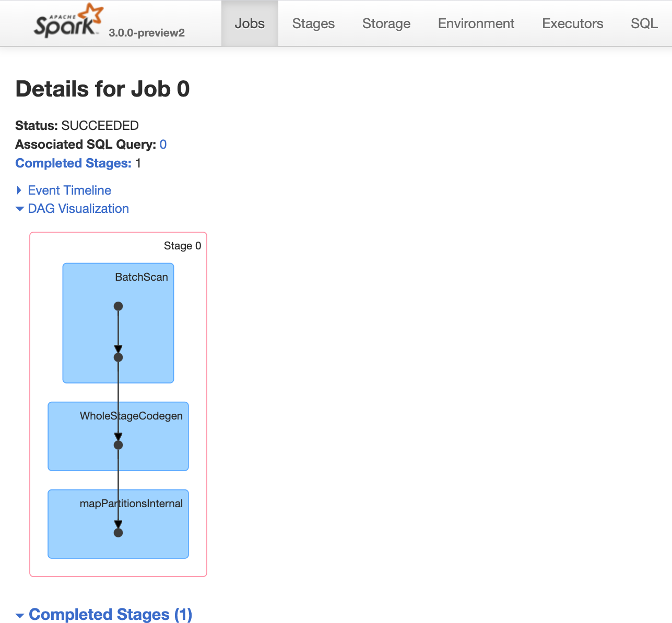Image resolution: width=672 pixels, height=623 pixels.
Task: Open the SQL tab
Action: pos(644,23)
